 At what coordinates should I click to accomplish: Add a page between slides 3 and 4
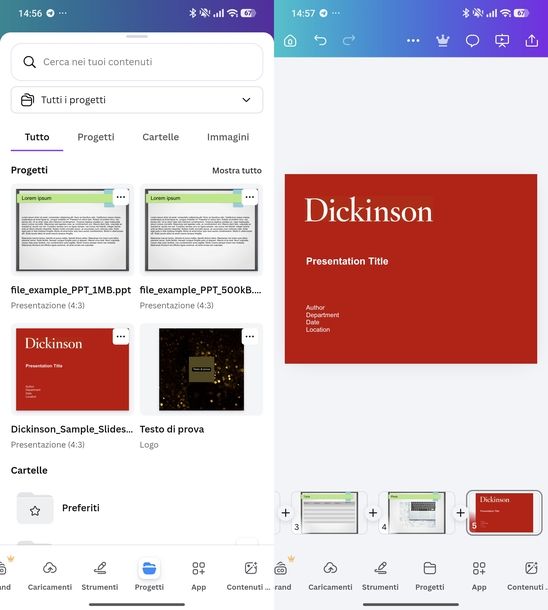[x=373, y=513]
